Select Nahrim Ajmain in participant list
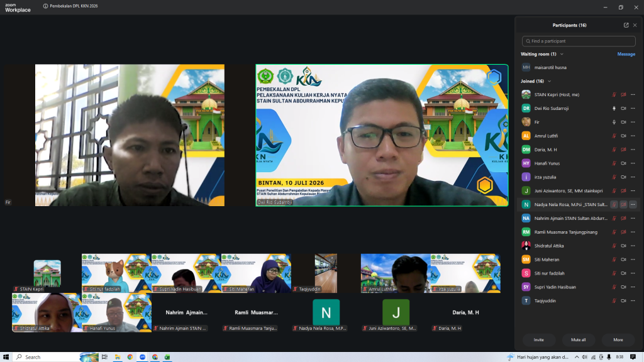 [x=579, y=218]
